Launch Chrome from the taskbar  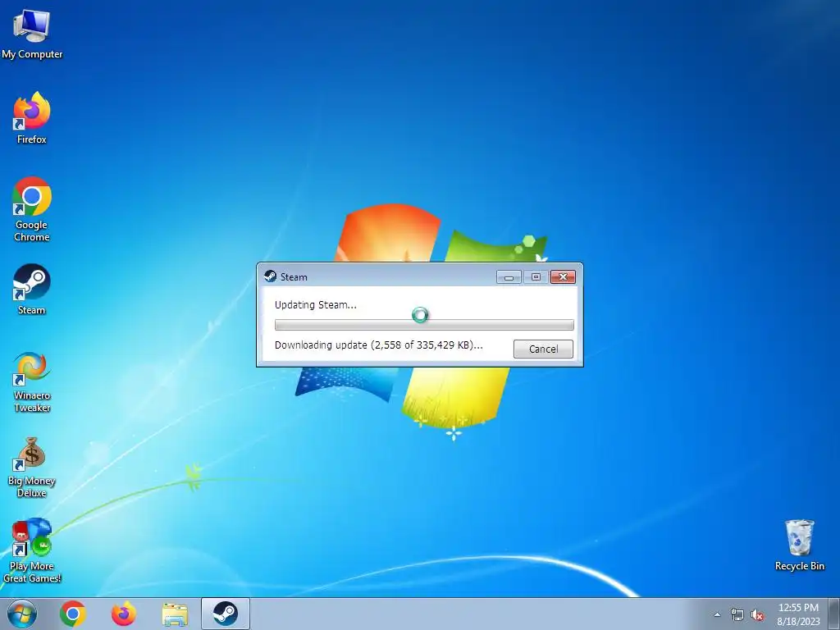73,614
